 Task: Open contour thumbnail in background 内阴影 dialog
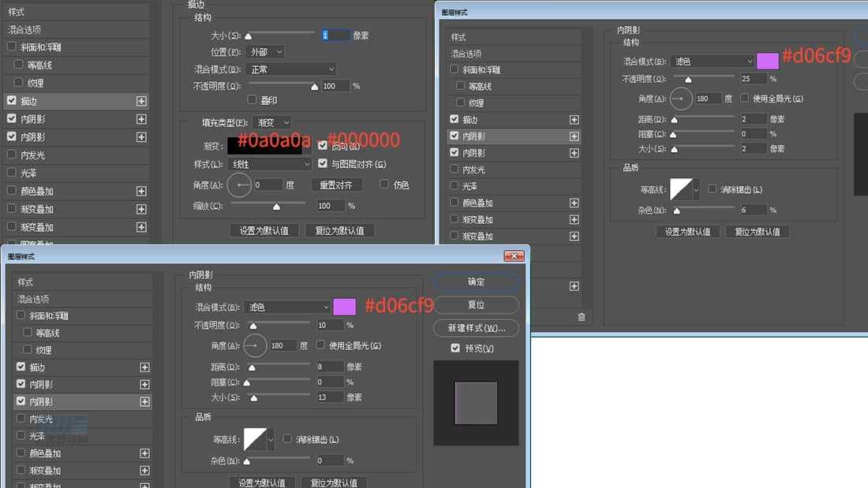click(x=681, y=189)
